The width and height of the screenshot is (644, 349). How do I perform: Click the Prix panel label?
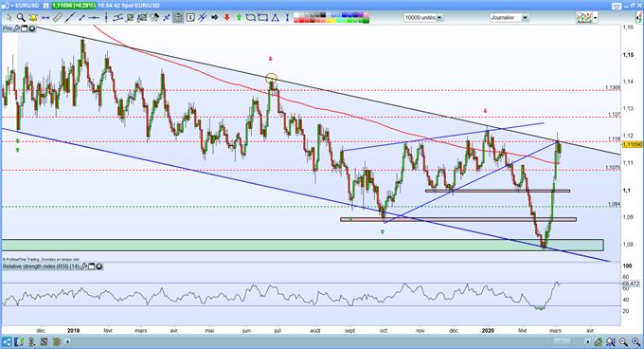[8, 28]
